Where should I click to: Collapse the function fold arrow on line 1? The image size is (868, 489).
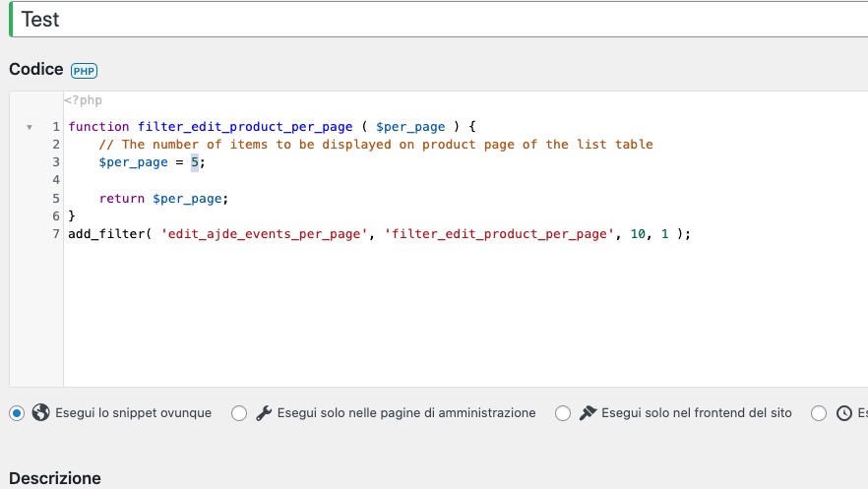click(30, 127)
